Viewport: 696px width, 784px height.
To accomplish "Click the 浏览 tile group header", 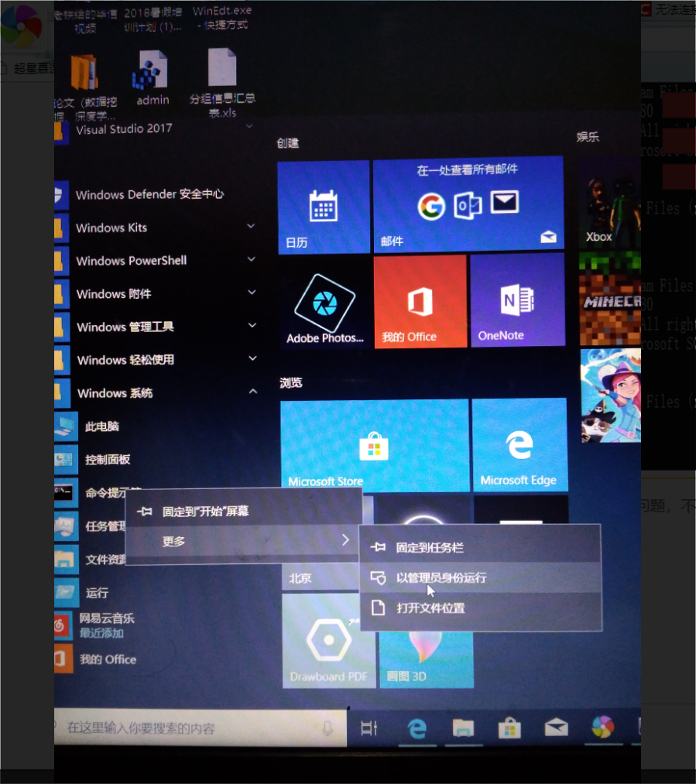I will click(x=290, y=383).
